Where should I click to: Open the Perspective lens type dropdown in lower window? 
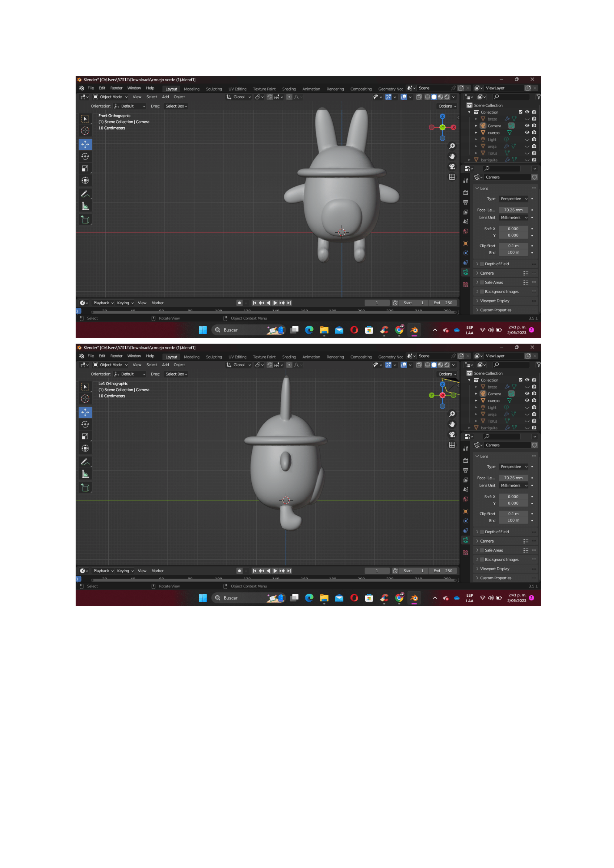pyautogui.click(x=514, y=466)
